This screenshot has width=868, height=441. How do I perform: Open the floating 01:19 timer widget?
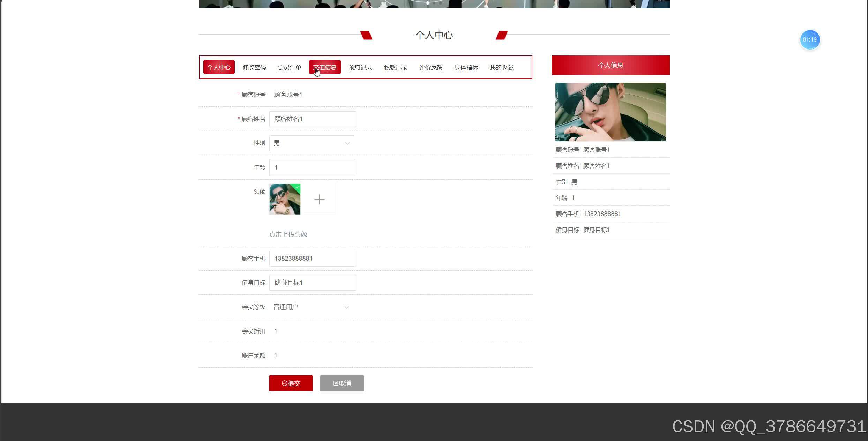(x=809, y=39)
